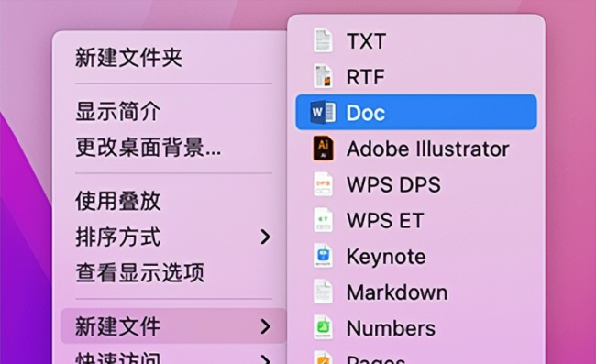Create a new Markdown file
This screenshot has width=596, height=364.
[x=416, y=292]
